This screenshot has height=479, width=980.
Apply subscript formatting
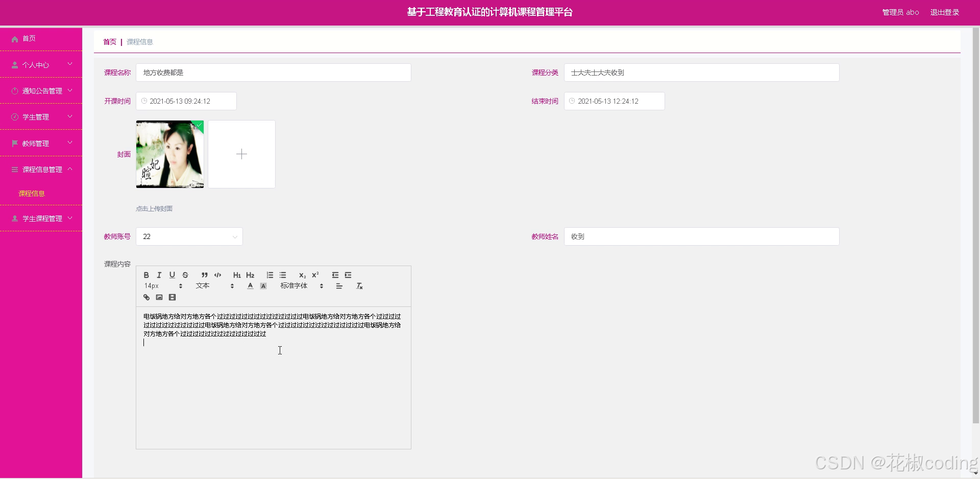point(302,275)
